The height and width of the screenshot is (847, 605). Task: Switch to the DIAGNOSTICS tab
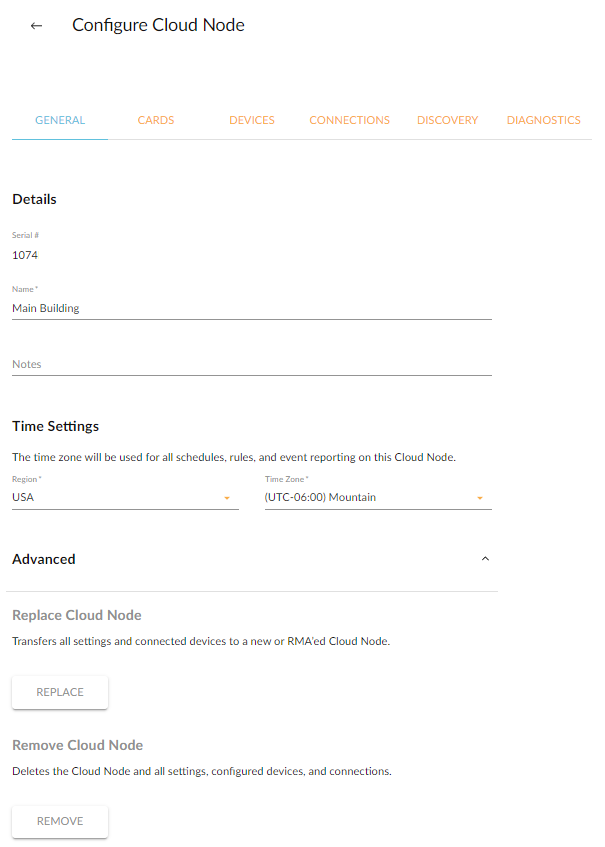(x=543, y=119)
